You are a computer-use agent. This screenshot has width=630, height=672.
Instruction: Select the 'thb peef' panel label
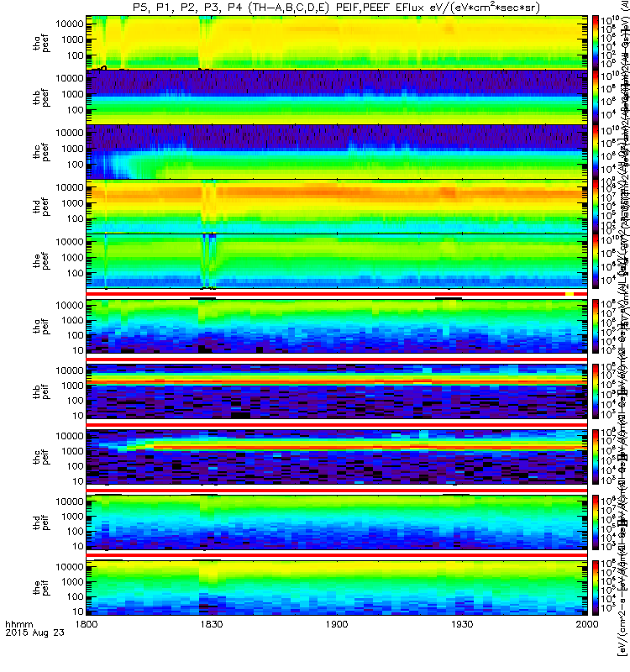click(41, 97)
